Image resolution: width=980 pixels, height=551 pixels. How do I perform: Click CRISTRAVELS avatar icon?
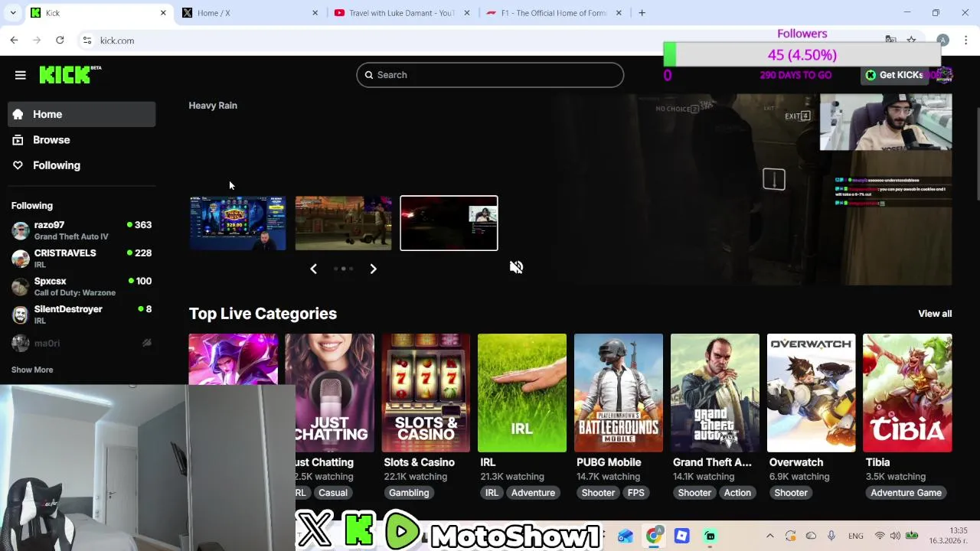(21, 259)
